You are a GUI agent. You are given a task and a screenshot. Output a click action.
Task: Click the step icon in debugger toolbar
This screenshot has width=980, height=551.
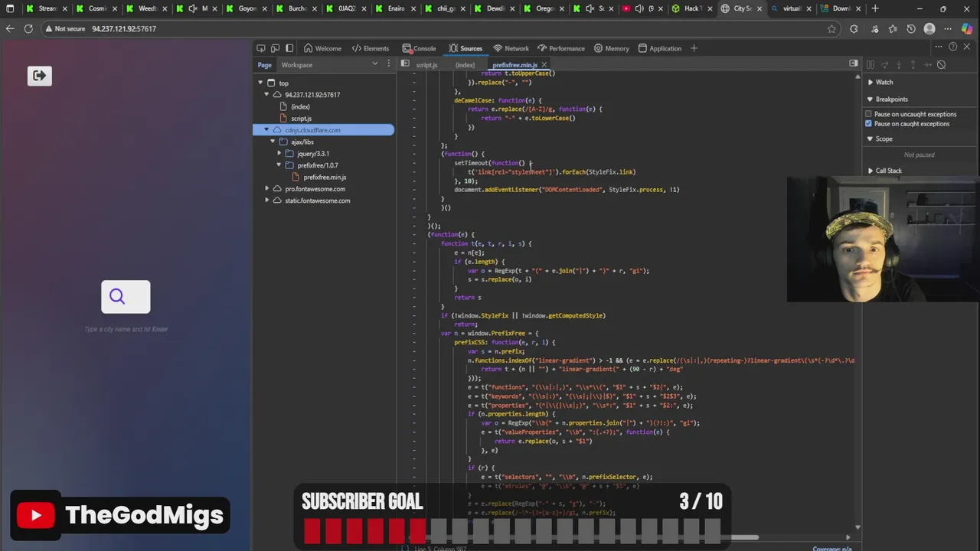(x=926, y=64)
